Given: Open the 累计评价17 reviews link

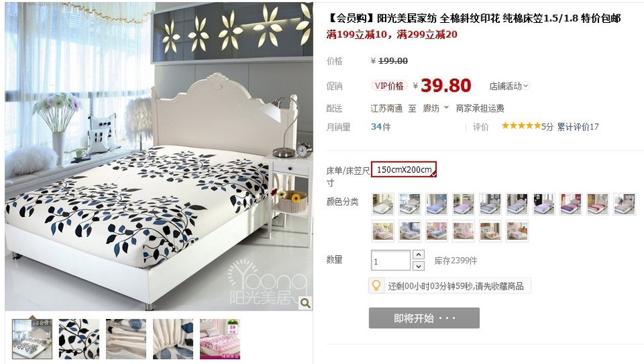Looking at the screenshot, I should (578, 127).
